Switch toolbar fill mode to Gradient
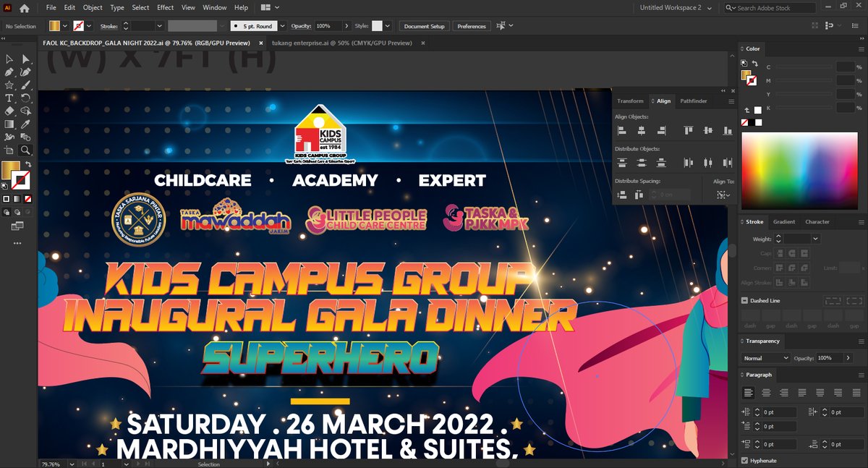This screenshot has width=868, height=468. pyautogui.click(x=17, y=198)
